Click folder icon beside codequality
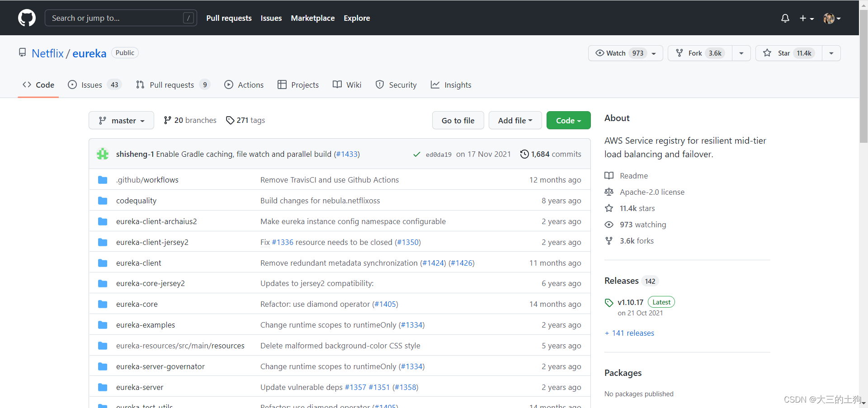Screen dimensions: 868x408 103,201
